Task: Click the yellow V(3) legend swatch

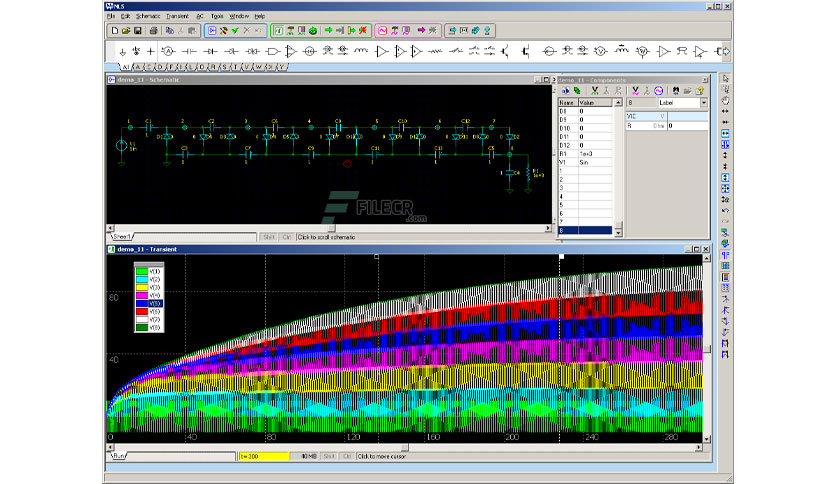Action: 142,287
